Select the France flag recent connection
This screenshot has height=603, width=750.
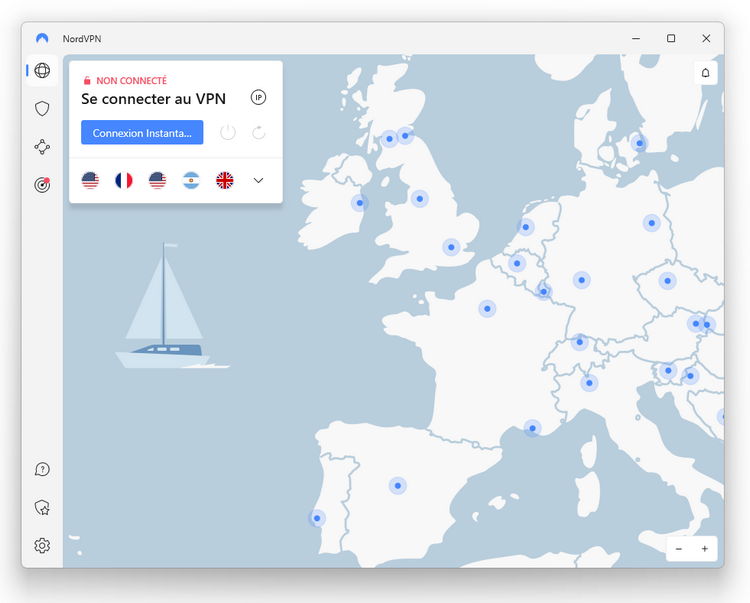pos(124,181)
